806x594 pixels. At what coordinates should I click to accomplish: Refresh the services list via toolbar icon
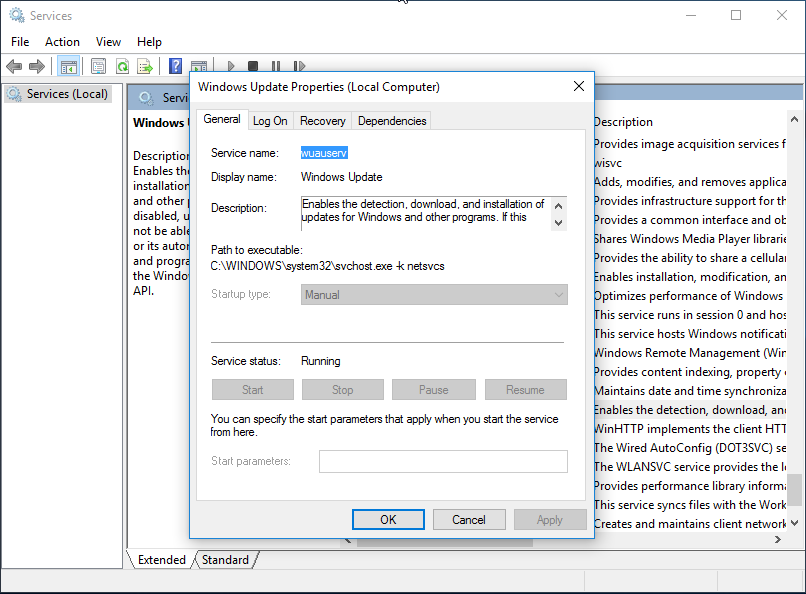[122, 66]
